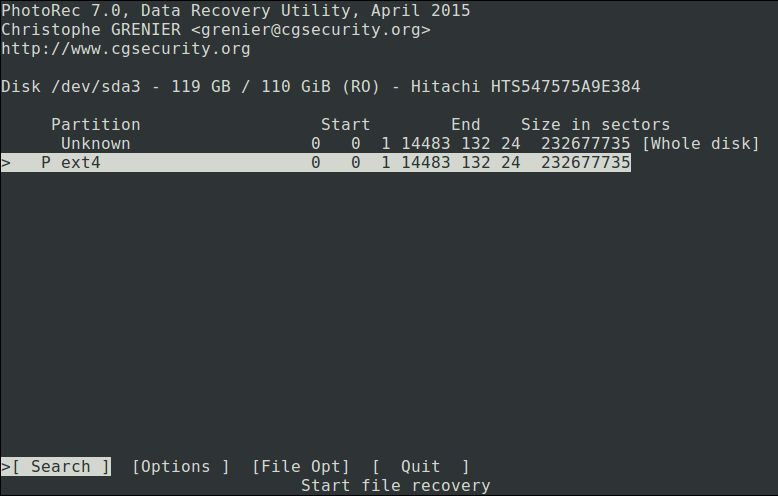Open the cgsecurity.org website URL
Screen dimensions: 778x496
point(125,48)
